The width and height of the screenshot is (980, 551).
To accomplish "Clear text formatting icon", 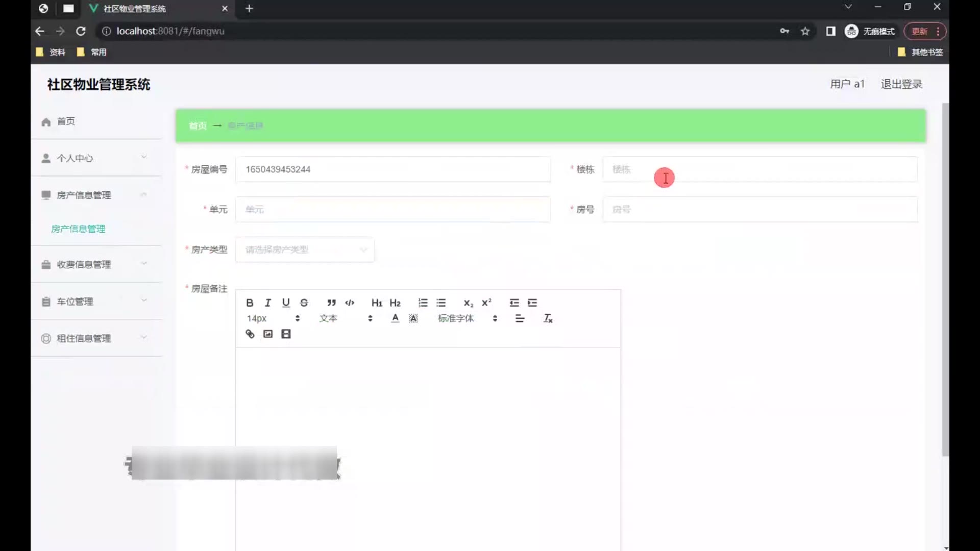I will click(x=548, y=318).
